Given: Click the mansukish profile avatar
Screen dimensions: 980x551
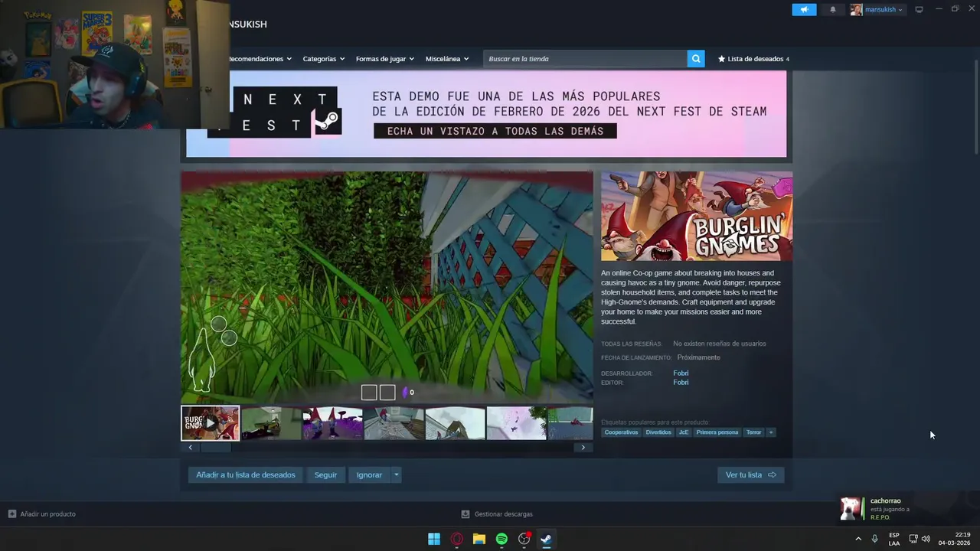Looking at the screenshot, I should pyautogui.click(x=856, y=9).
